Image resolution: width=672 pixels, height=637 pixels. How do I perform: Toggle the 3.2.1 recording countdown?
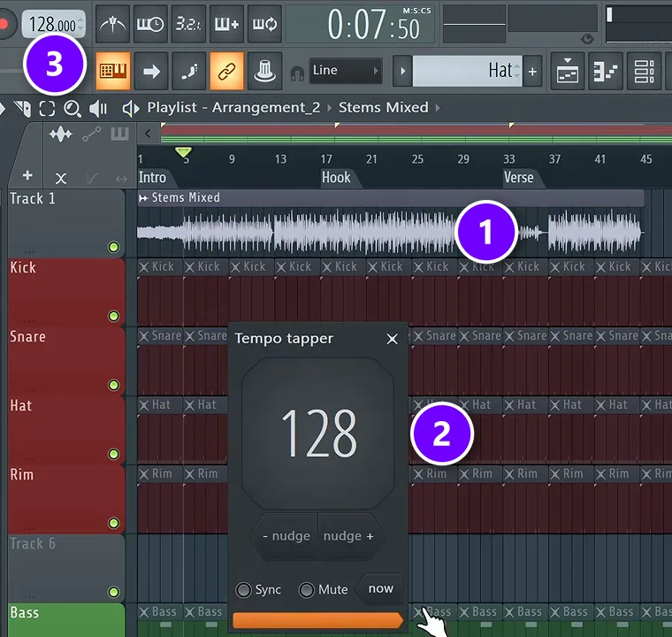tap(188, 24)
